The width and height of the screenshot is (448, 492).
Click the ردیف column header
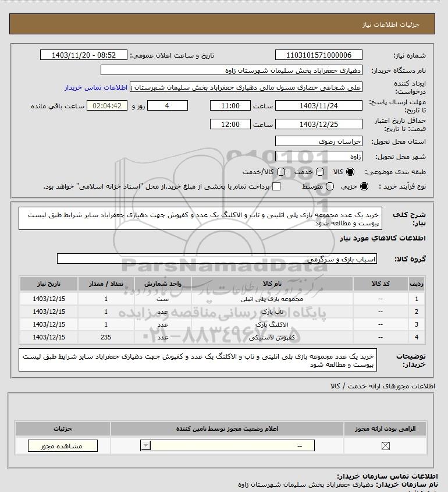[x=417, y=284]
